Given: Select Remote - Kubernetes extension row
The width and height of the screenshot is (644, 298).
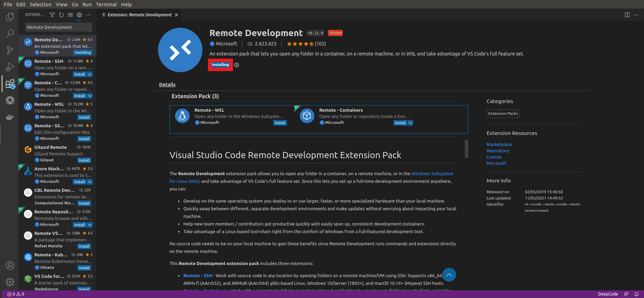Looking at the screenshot, I should [58, 261].
